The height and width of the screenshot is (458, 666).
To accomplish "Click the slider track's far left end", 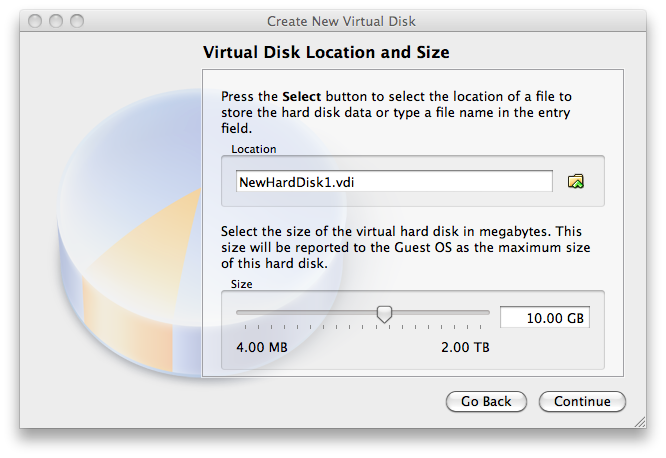I will (239, 313).
